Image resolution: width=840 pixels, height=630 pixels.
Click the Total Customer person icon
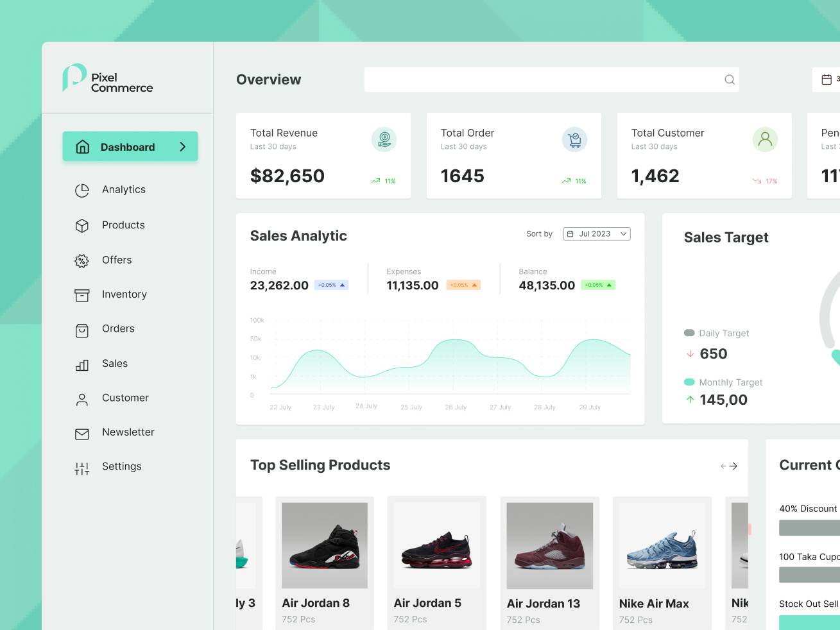(765, 139)
